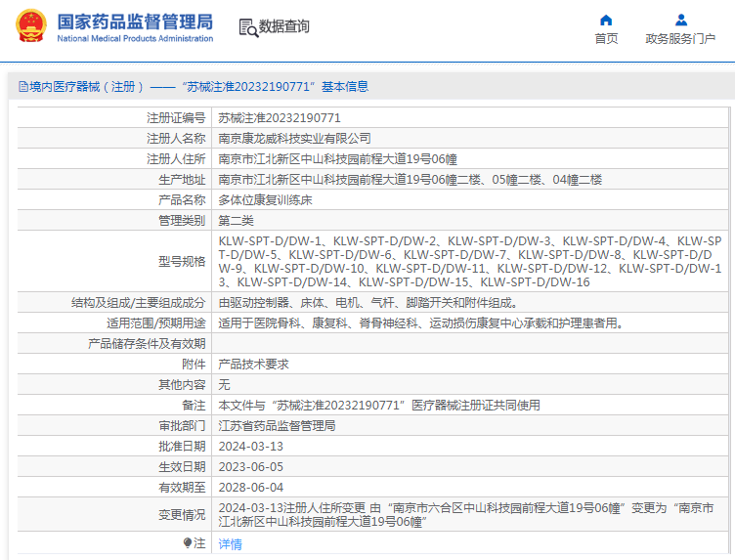Image resolution: width=735 pixels, height=560 pixels.
Task: Click the 多体位康复训练床 product name
Action: pyautogui.click(x=265, y=200)
